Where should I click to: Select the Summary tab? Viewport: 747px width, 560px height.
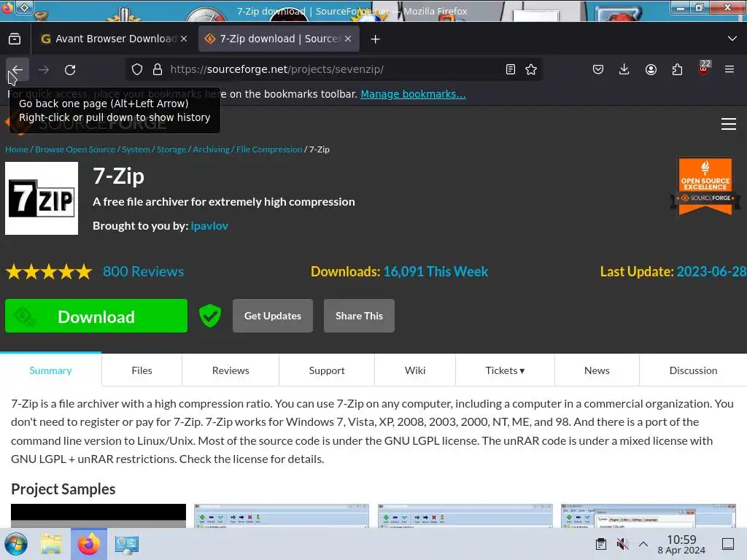[x=50, y=370]
